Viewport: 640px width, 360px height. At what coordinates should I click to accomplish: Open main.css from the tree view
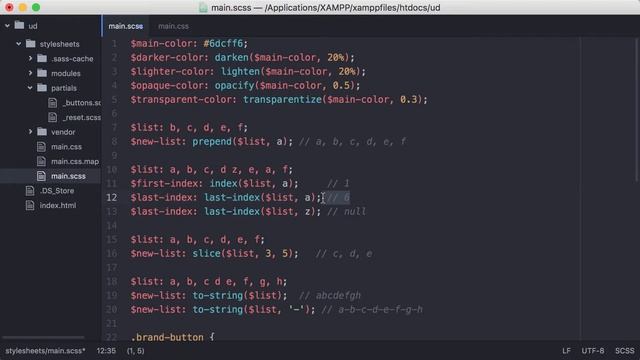coord(67,147)
